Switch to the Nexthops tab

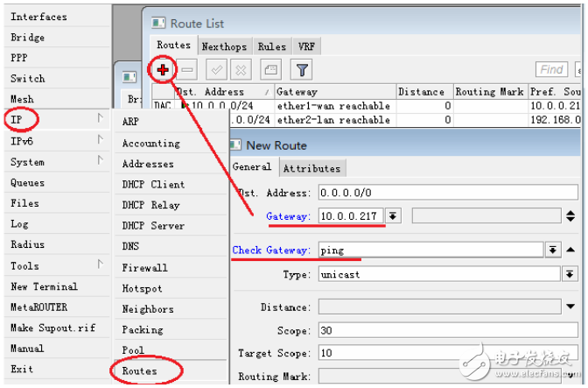[223, 46]
